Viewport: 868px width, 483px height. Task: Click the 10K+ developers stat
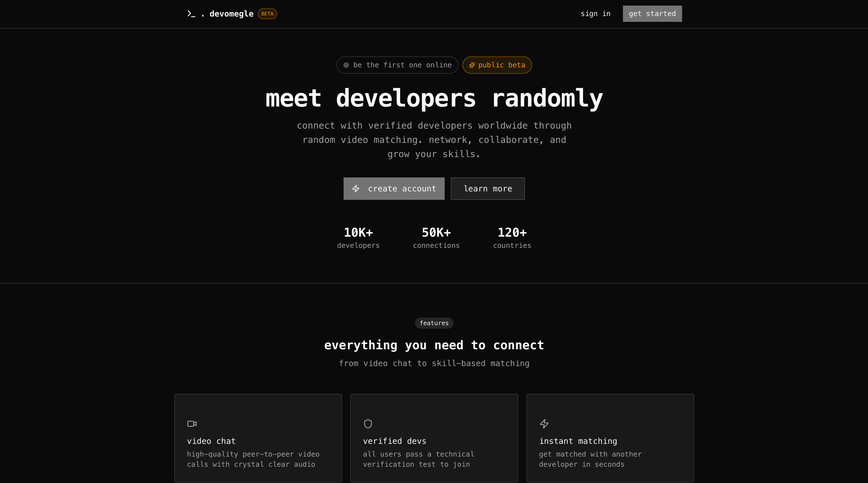(x=358, y=237)
